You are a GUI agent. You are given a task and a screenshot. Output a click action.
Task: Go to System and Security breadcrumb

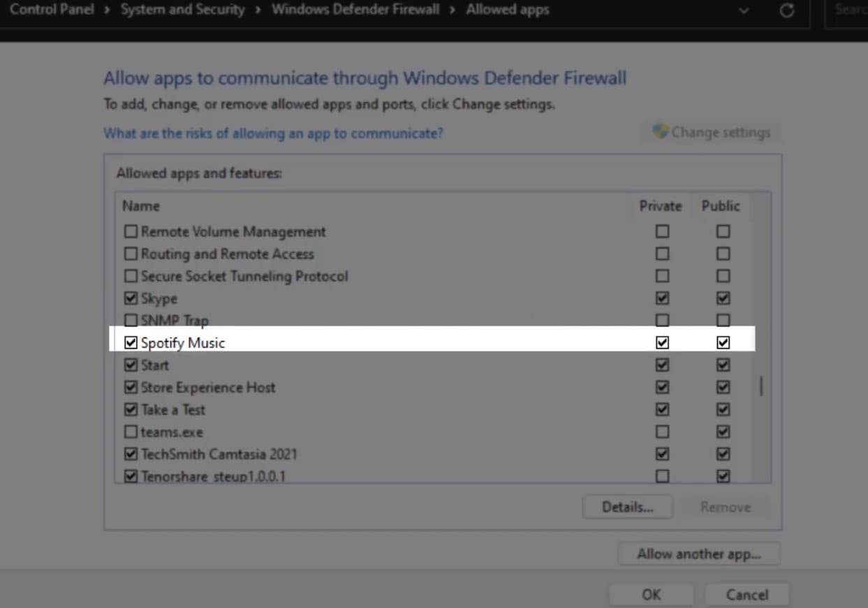182,10
